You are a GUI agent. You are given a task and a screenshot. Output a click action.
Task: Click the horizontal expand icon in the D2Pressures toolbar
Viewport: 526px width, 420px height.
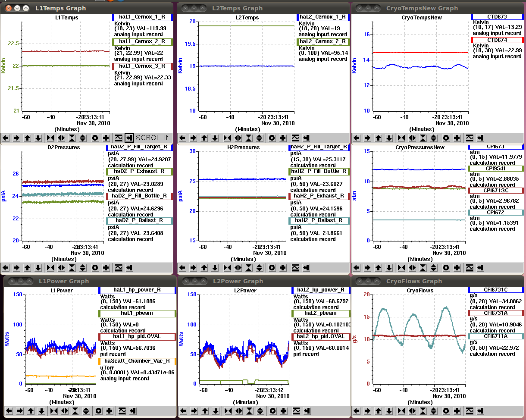62,268
